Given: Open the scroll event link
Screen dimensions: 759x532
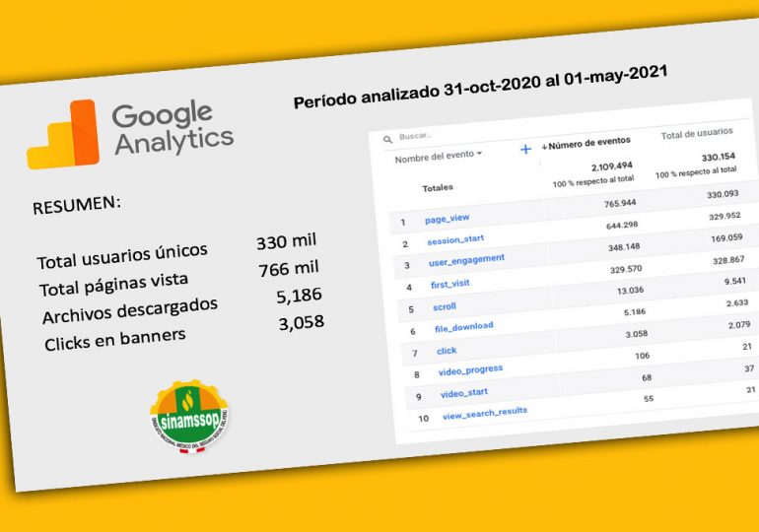Looking at the screenshot, I should (445, 306).
